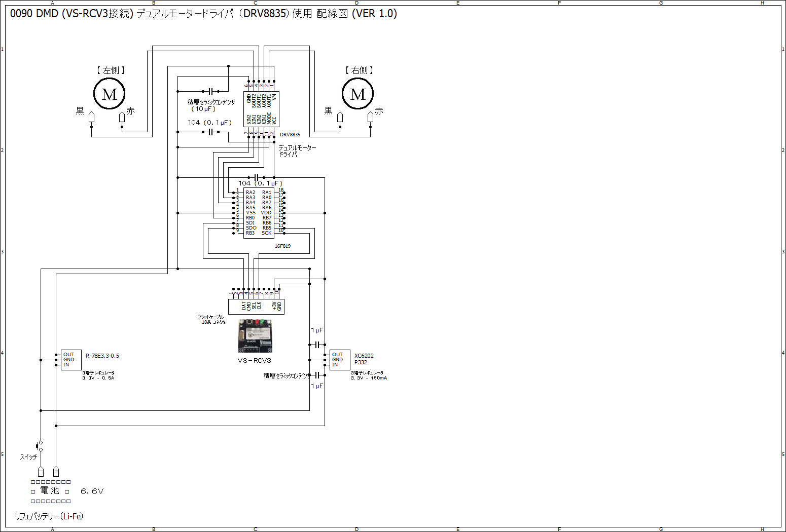Click the 0.1 µF capacitor left of DRV8835

[x=210, y=132]
